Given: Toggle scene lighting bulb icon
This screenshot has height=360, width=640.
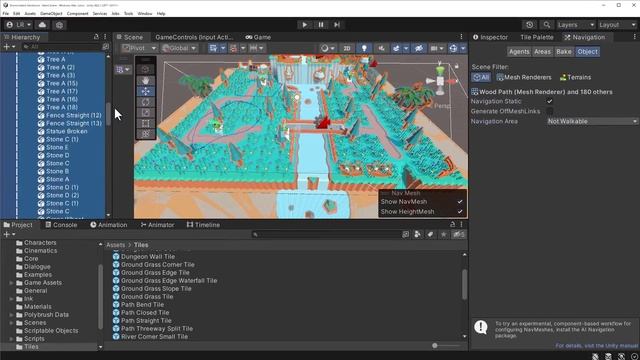Looking at the screenshot, I should tap(364, 48).
